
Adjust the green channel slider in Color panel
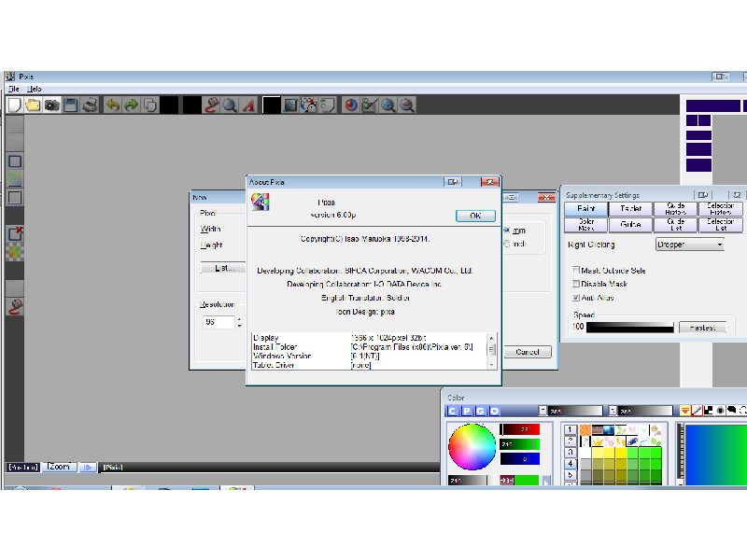coord(520,444)
